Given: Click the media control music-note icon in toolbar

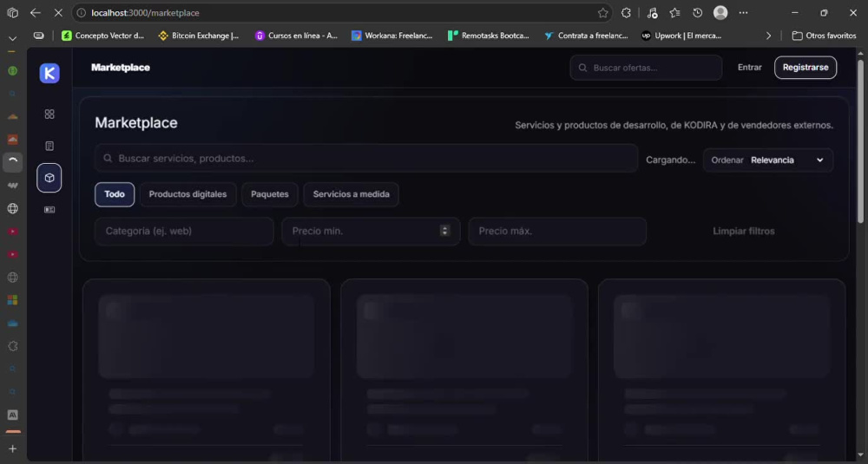Looking at the screenshot, I should [x=652, y=13].
